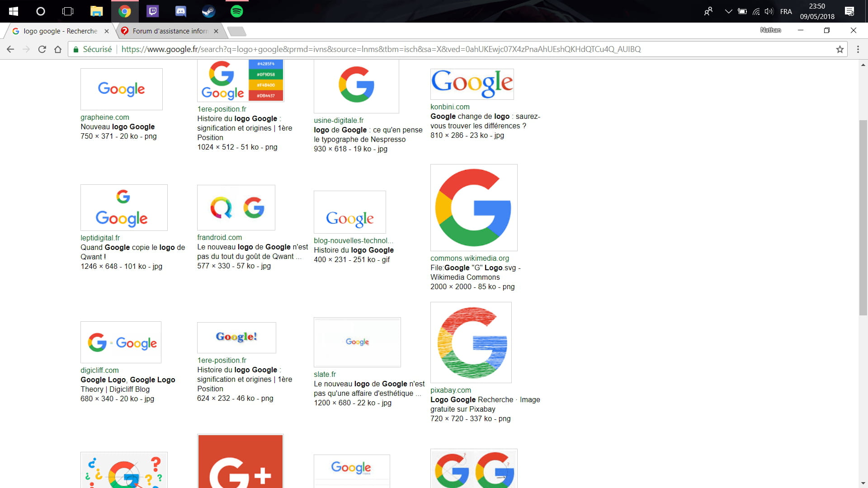The height and width of the screenshot is (488, 868).
Task: Open File Explorer from the taskbar
Action: [x=96, y=11]
